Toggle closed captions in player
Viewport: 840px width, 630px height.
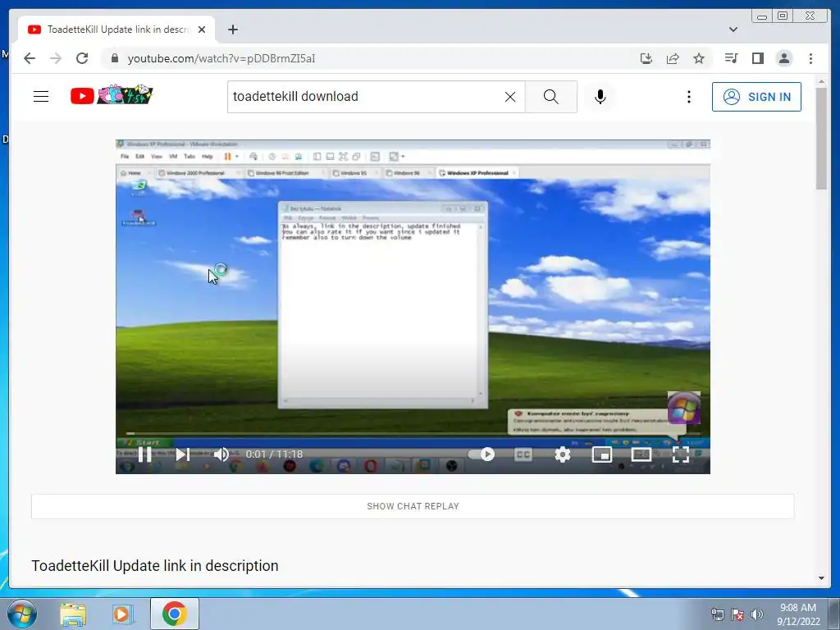click(x=523, y=454)
